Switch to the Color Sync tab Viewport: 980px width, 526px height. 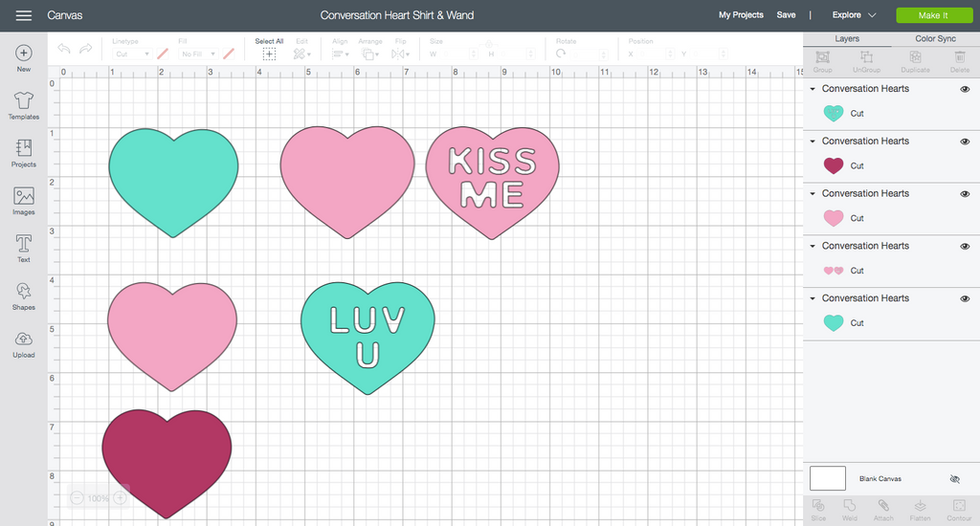tap(936, 39)
